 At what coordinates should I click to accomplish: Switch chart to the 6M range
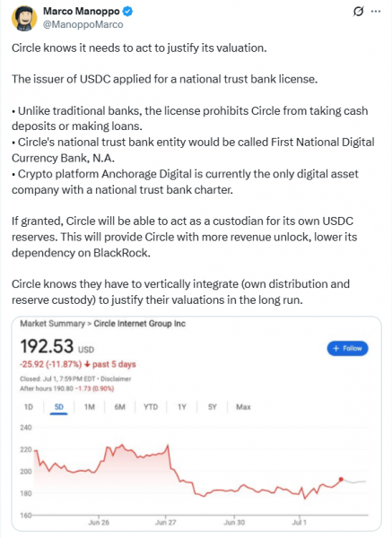(119, 407)
